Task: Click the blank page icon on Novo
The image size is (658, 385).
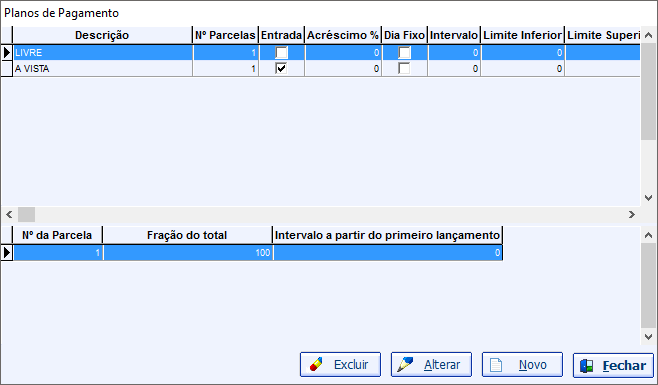Action: 496,365
